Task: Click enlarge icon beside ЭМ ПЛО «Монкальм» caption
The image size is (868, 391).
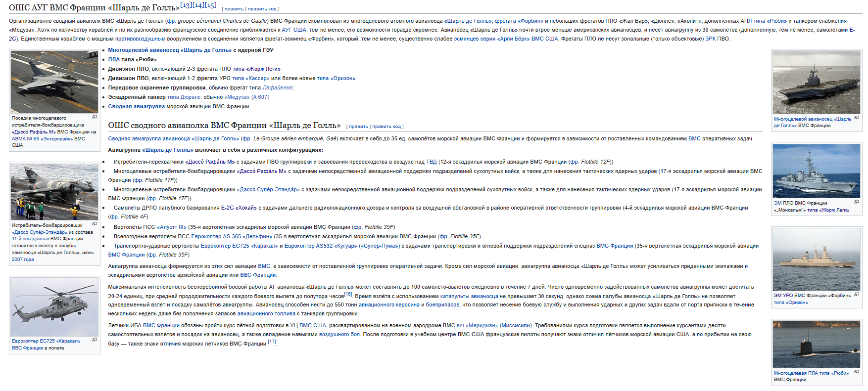Action: pyautogui.click(x=857, y=202)
